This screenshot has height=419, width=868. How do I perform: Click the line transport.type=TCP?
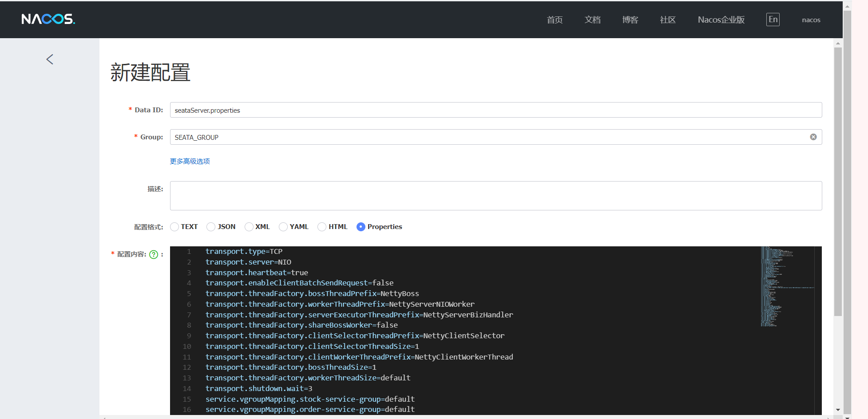[244, 252]
